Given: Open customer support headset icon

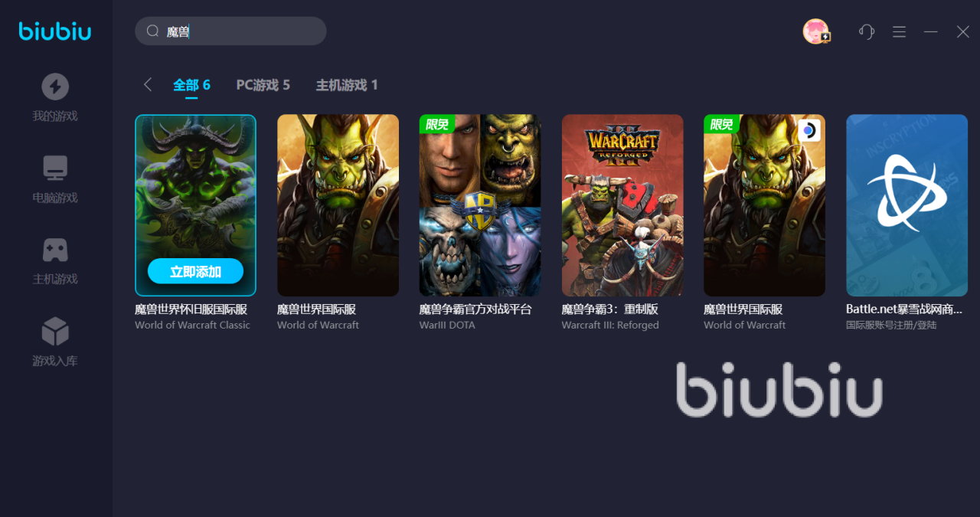Looking at the screenshot, I should (867, 31).
